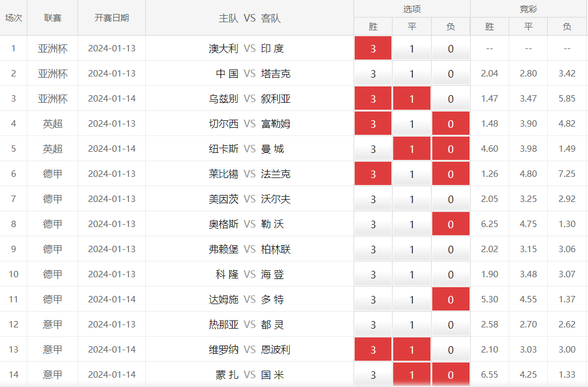Click win odds 2.04 for 中国 match
The width and height of the screenshot is (588, 387).
coord(489,74)
